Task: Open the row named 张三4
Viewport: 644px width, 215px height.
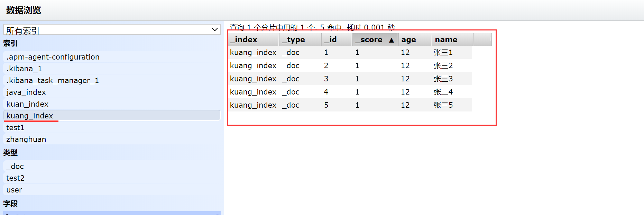Action: tap(350, 92)
